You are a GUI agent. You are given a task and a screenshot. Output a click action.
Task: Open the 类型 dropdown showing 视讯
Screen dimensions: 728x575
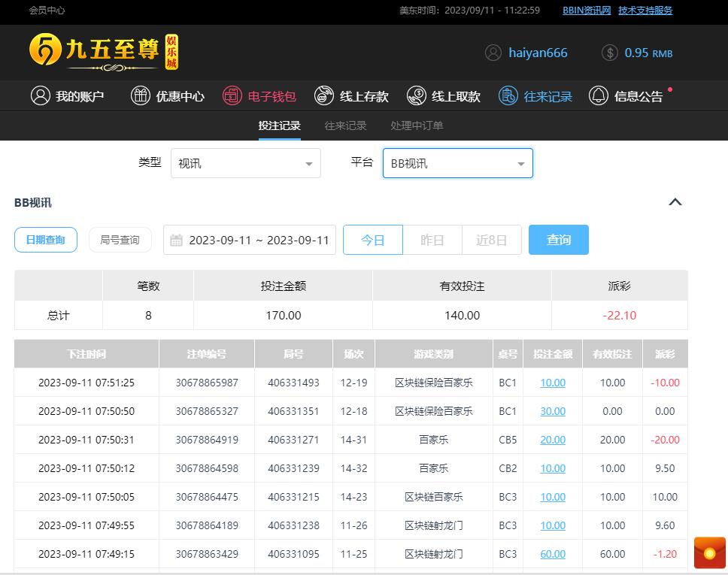[246, 163]
